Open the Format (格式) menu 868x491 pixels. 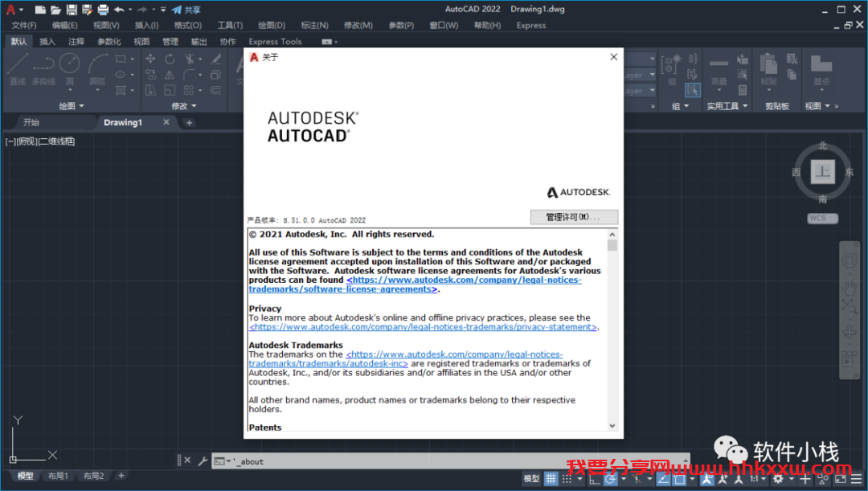click(187, 26)
